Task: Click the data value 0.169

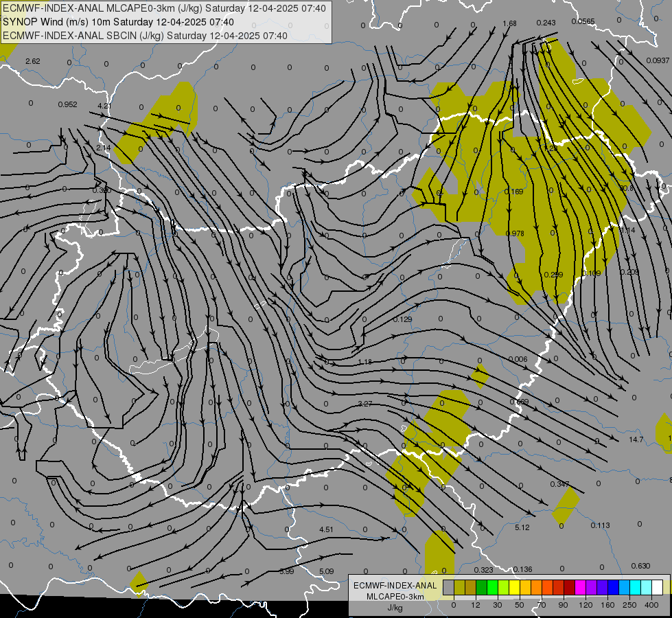Action: pyautogui.click(x=513, y=192)
